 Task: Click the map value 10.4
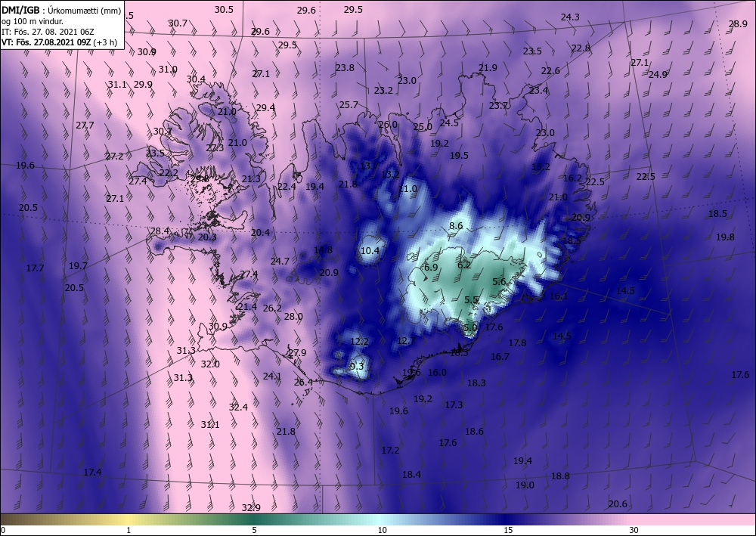coord(370,251)
